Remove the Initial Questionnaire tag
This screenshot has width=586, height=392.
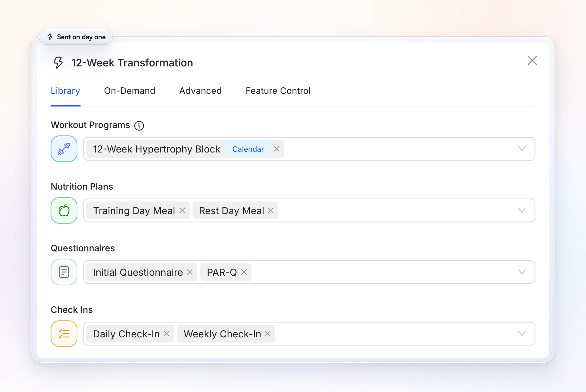coord(190,272)
